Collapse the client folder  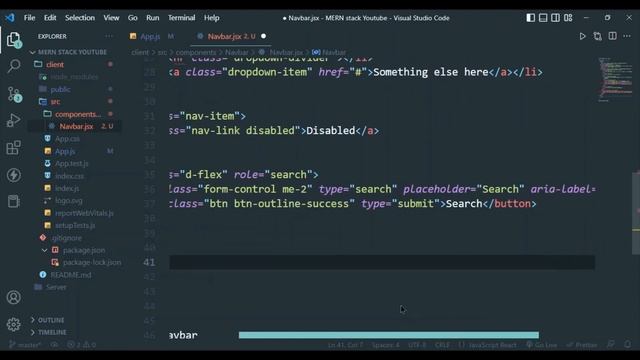point(54,64)
